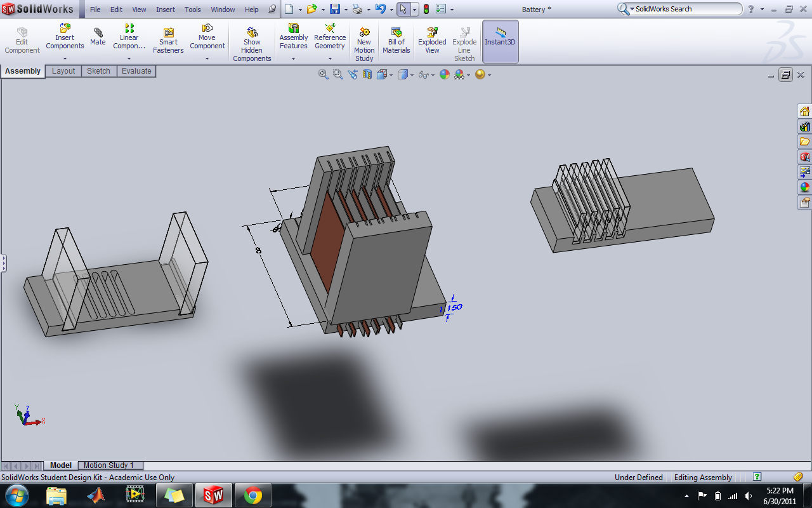Switch to the Evaluate tab
The image size is (812, 508).
tap(136, 71)
